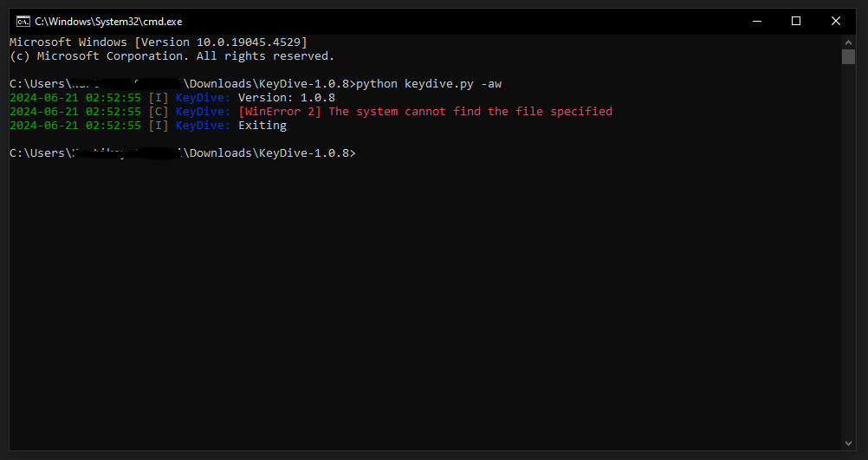Click the blue "KeyDive:" label on the Exiting line
This screenshot has width=868, height=460.
204,125
